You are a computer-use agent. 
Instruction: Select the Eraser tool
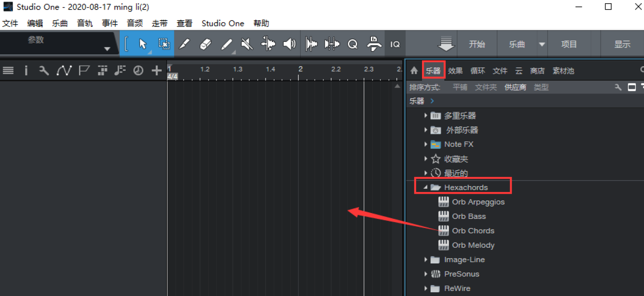point(206,44)
